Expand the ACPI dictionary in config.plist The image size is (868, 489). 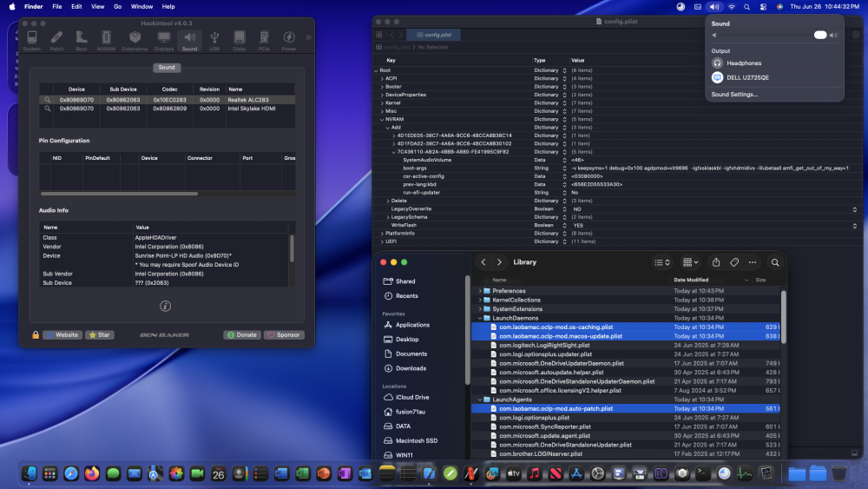click(382, 79)
